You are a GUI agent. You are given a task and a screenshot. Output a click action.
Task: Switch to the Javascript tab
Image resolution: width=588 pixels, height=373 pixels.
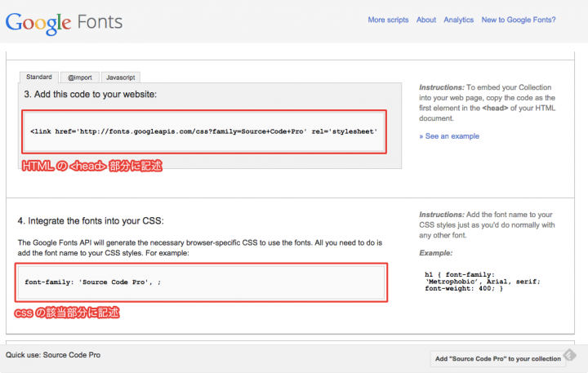point(120,78)
